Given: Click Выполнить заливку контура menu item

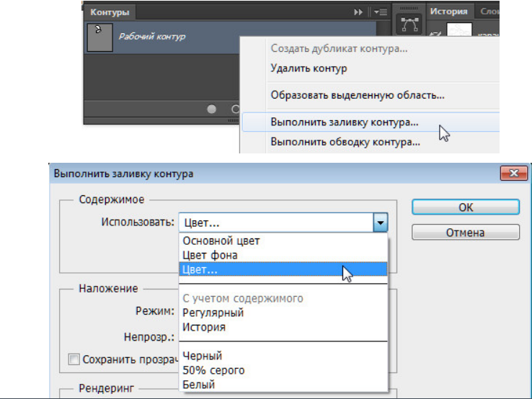Looking at the screenshot, I should (x=345, y=122).
